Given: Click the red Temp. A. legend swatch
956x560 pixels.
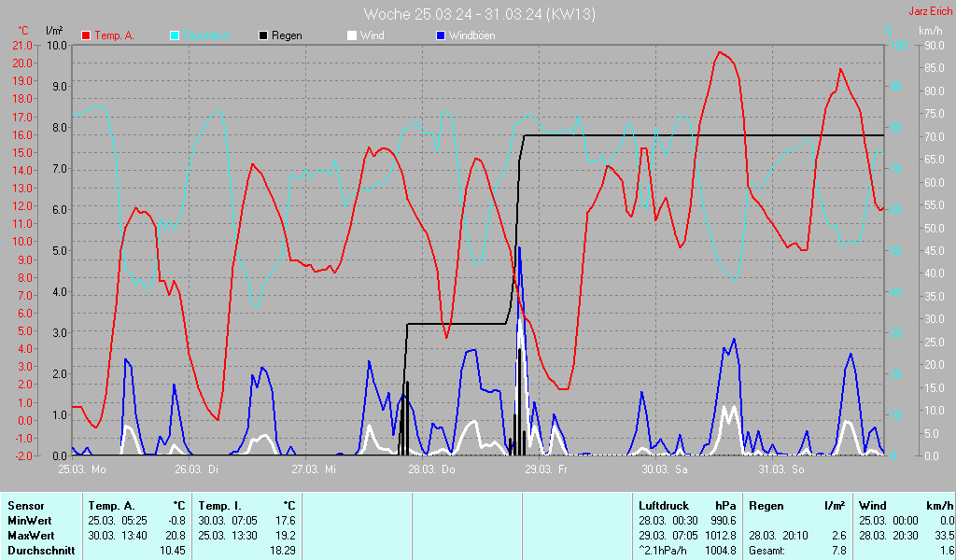Looking at the screenshot, I should coord(86,35).
